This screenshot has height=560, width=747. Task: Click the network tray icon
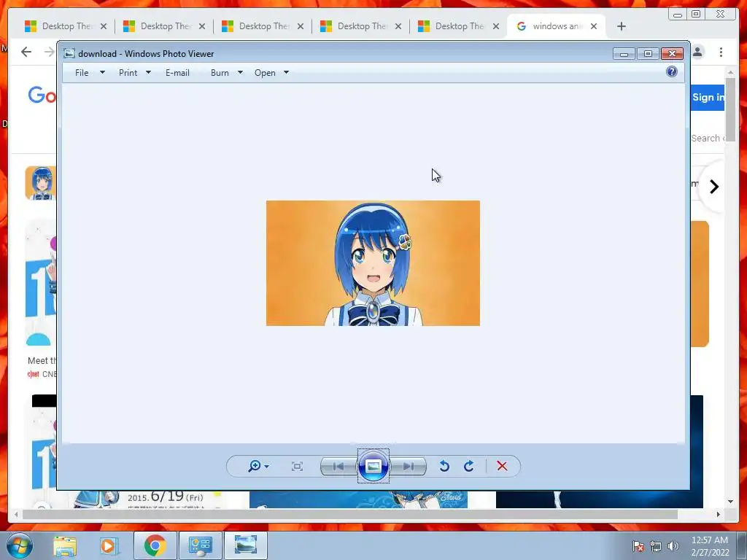[656, 546]
